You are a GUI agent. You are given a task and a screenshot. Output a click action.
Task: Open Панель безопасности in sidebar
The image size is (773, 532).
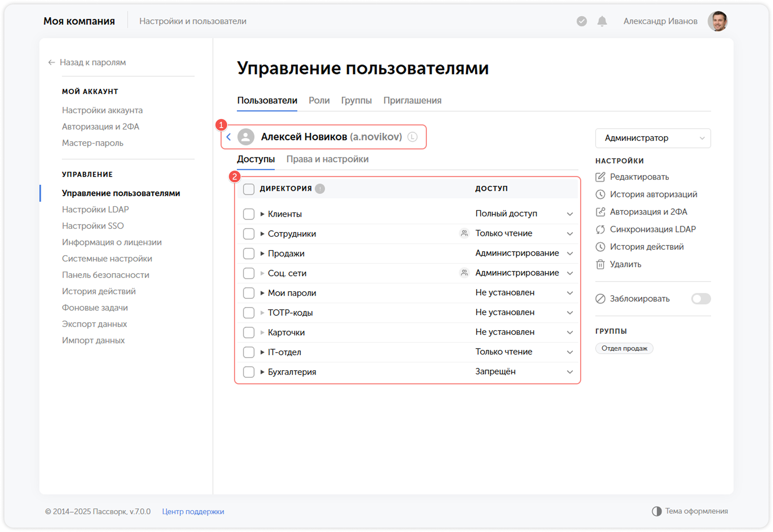pyautogui.click(x=106, y=275)
